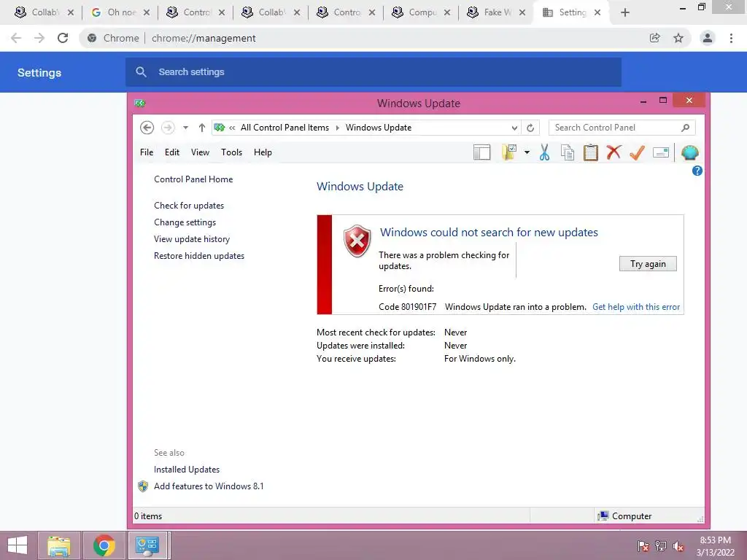
Task: Go to Control Panel Home
Action: (x=193, y=179)
